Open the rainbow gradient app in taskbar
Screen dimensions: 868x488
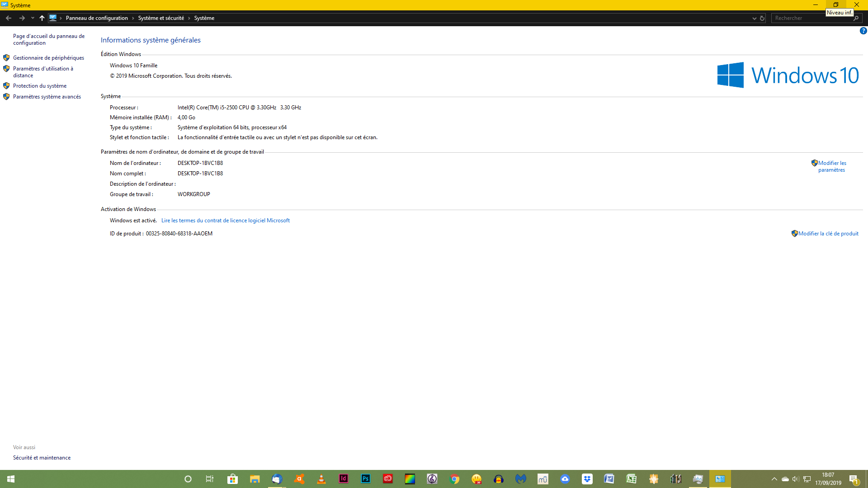tap(410, 479)
